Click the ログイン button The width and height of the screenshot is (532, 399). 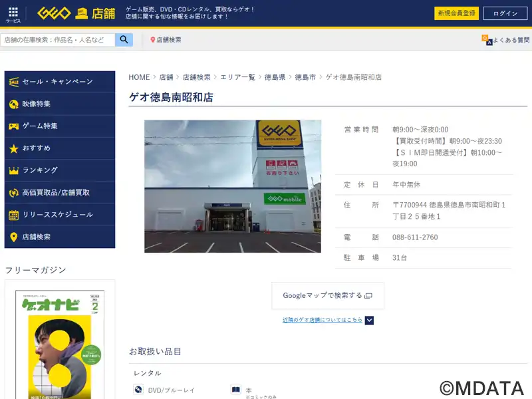click(x=505, y=13)
